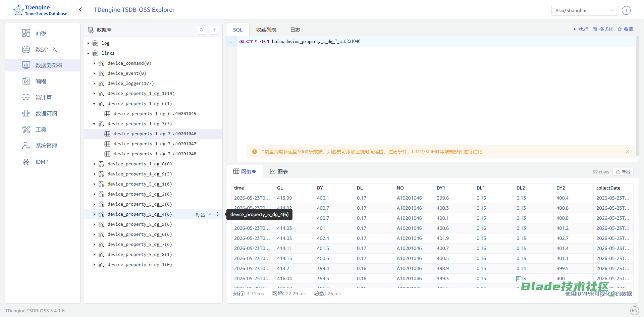Add a new database with plus button

(x=214, y=30)
